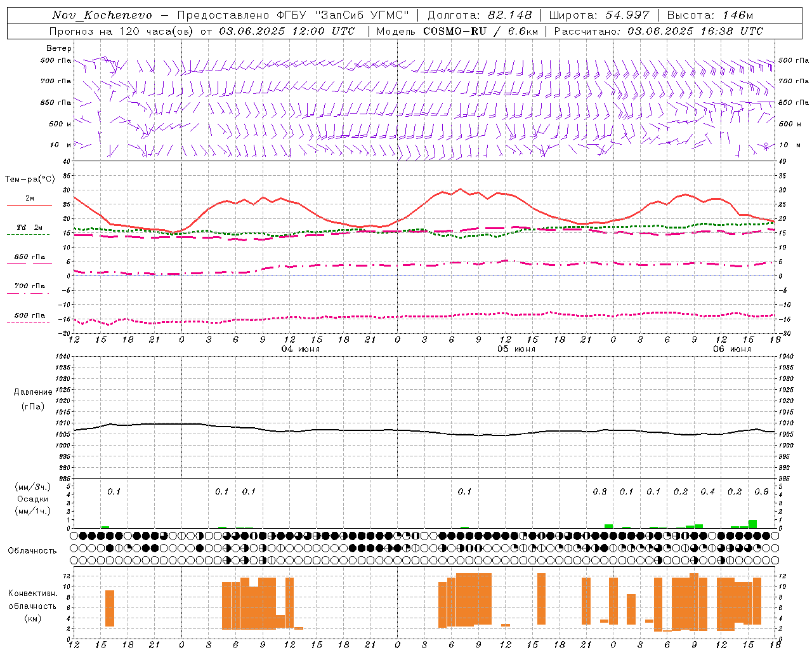This screenshot has height=650, width=812.
Task: Click the "Осадки" precipitation label
Action: [32, 499]
